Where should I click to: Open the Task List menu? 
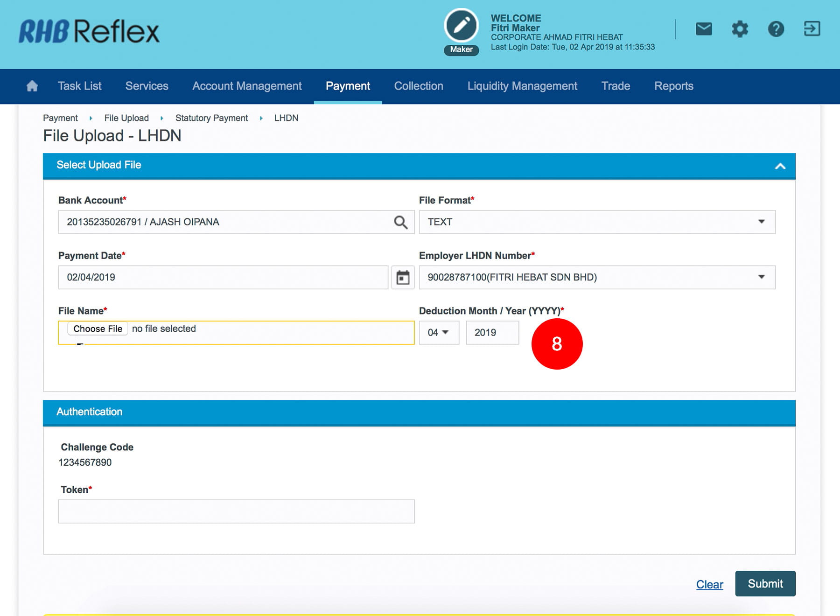(79, 86)
